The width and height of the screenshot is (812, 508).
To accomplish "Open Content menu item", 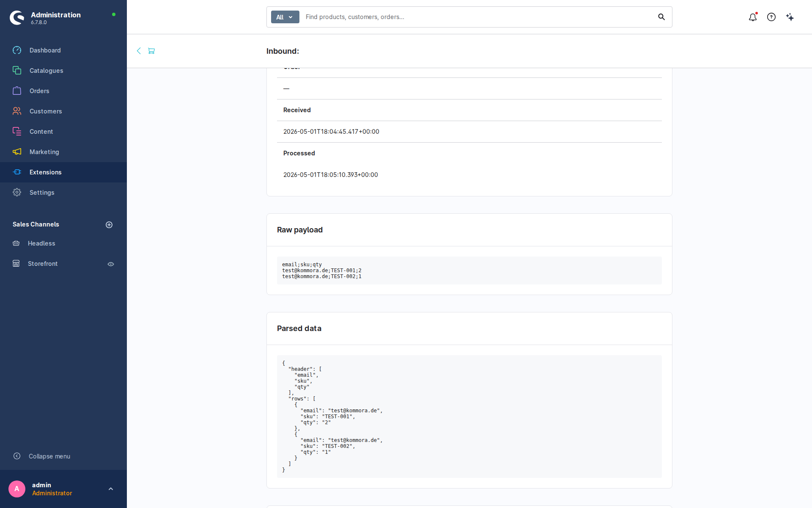I will coord(63,132).
